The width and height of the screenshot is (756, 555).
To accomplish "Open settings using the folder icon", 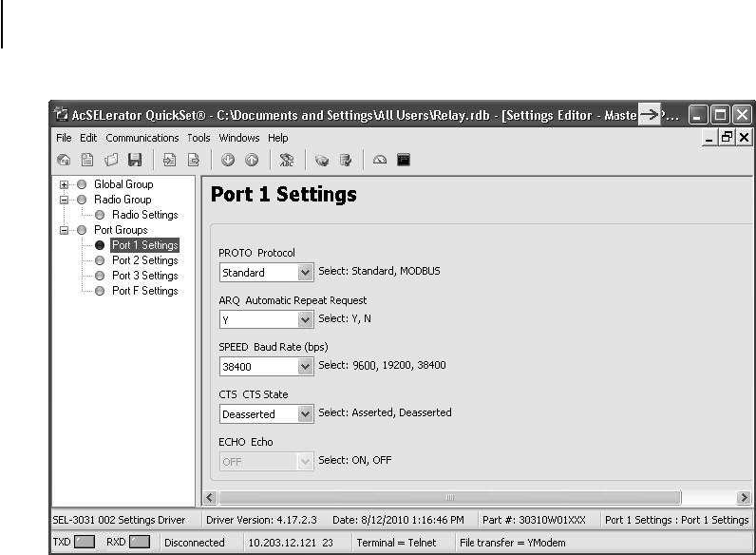I will [111, 160].
